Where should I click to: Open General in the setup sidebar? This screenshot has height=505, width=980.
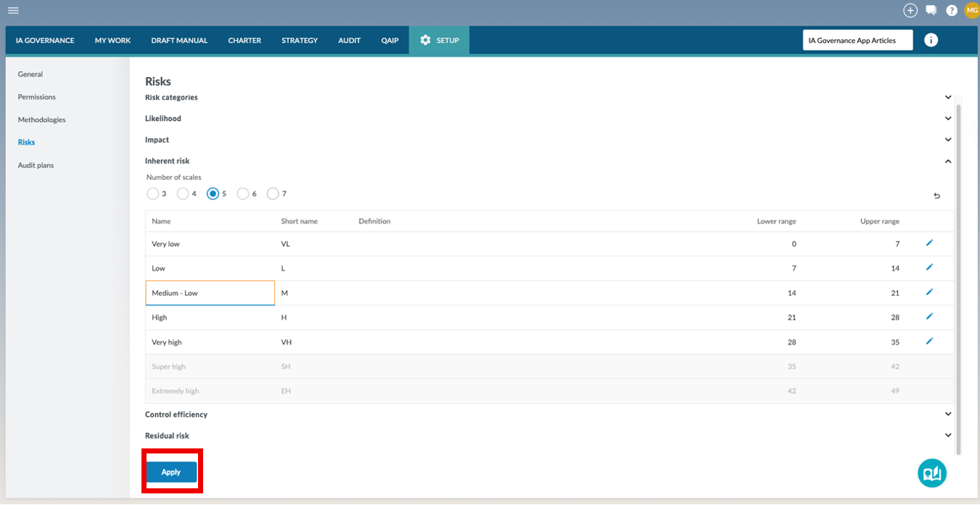pos(30,74)
